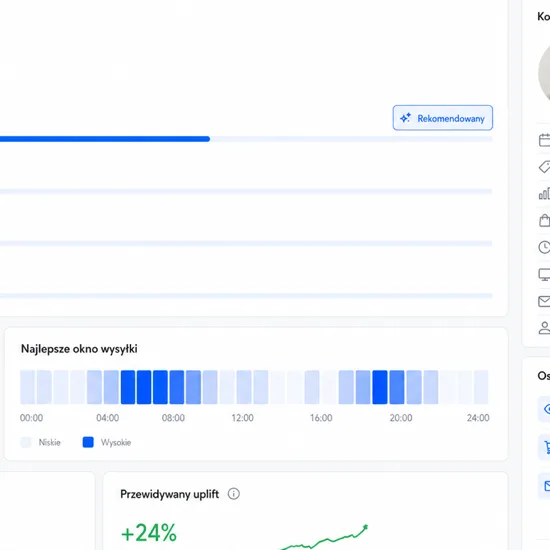The image size is (550, 550).
Task: Select the monitor device icon
Action: 544,274
